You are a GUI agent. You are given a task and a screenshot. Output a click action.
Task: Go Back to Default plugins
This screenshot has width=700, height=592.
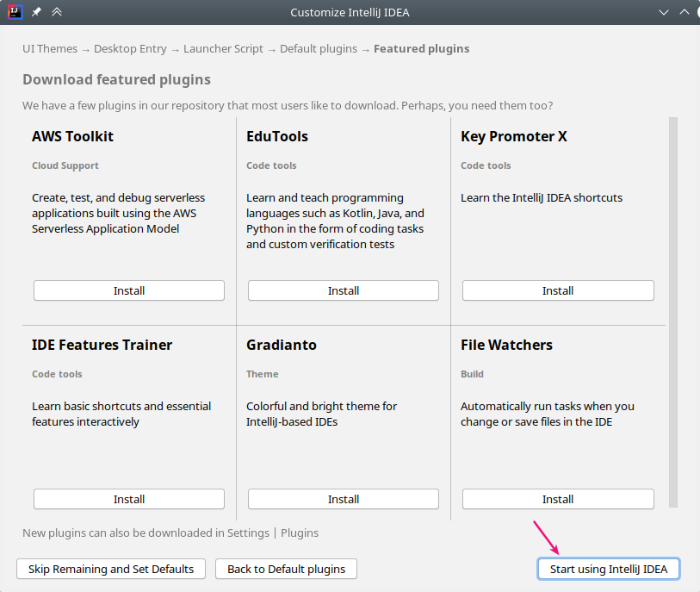[286, 569]
